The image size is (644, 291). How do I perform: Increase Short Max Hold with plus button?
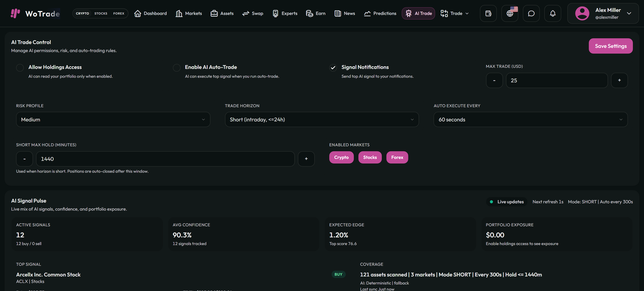306,159
